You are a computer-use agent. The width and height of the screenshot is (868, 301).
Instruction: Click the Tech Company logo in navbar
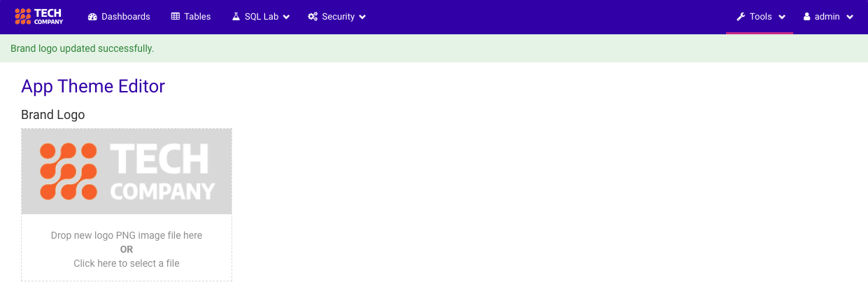click(x=38, y=17)
